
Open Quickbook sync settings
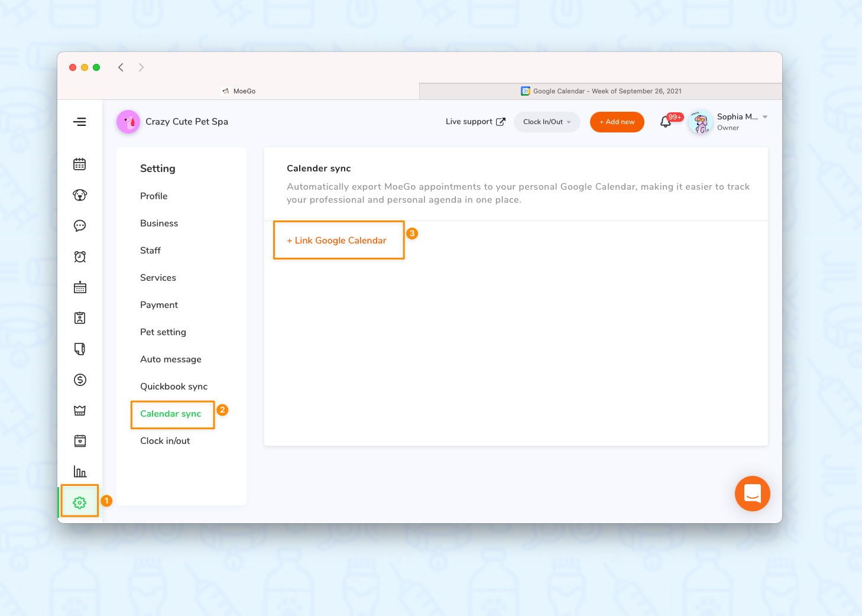point(174,387)
